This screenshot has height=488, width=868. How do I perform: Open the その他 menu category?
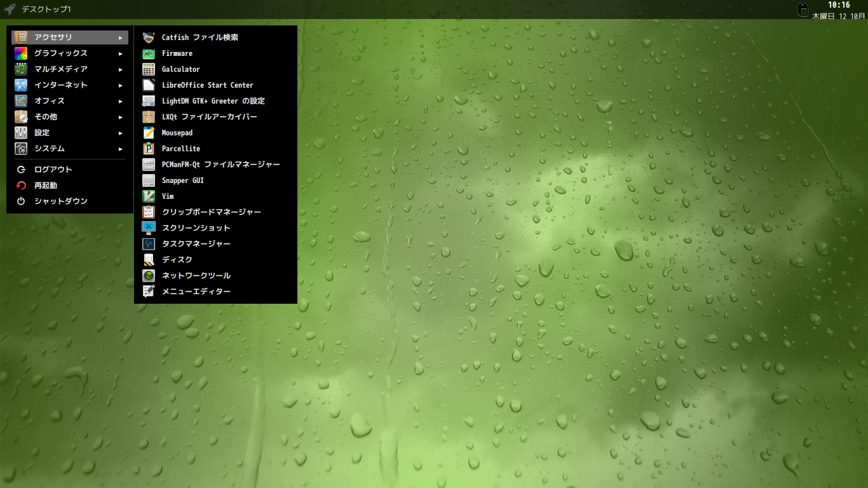70,117
